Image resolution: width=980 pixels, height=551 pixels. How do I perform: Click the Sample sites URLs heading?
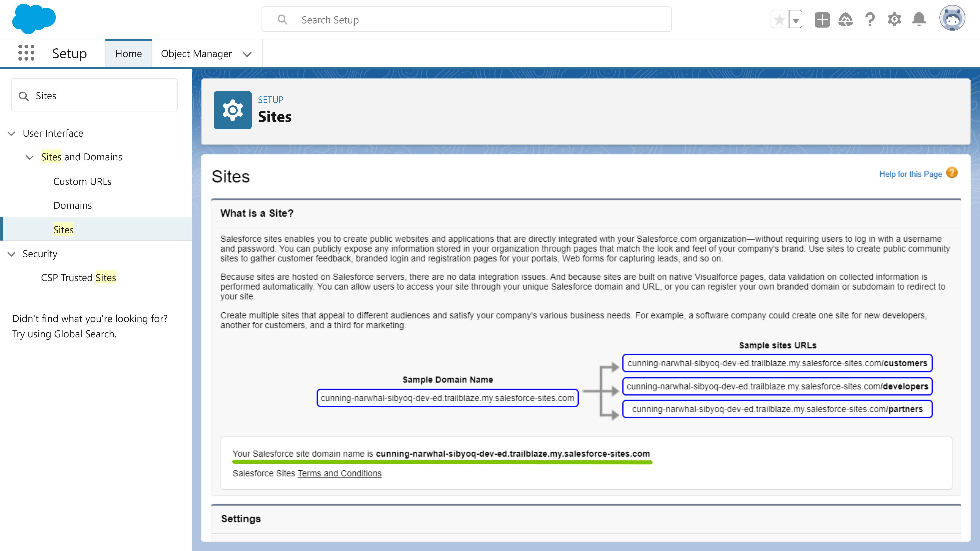(x=778, y=345)
